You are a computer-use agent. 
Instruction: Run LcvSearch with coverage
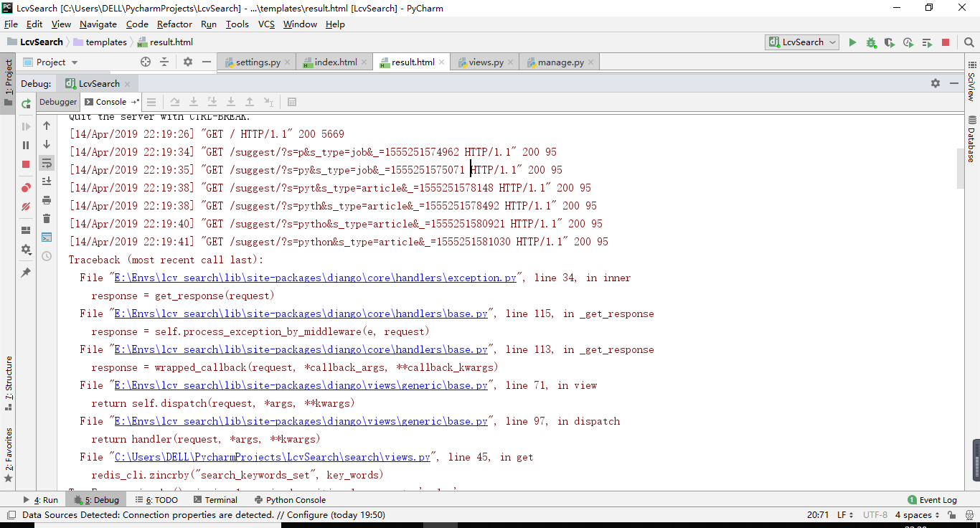(x=890, y=42)
